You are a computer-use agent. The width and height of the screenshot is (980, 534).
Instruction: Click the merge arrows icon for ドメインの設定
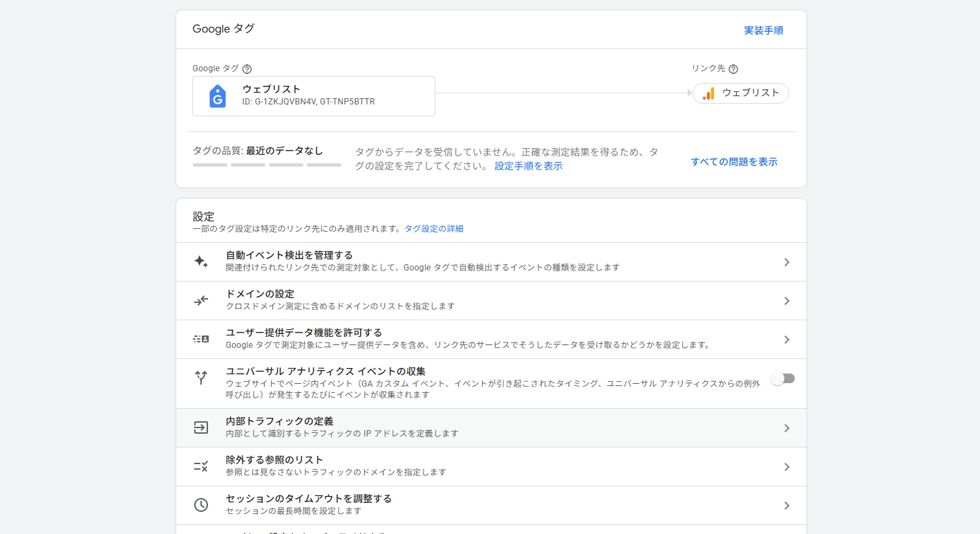tap(200, 300)
